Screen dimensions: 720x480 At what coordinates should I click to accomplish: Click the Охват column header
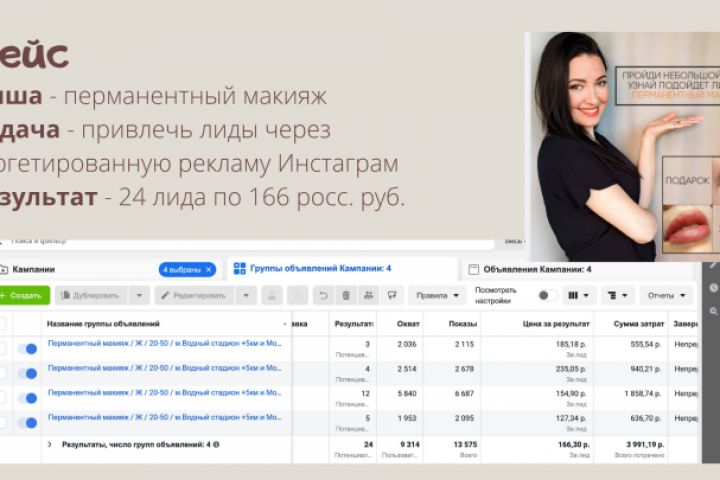tap(408, 324)
